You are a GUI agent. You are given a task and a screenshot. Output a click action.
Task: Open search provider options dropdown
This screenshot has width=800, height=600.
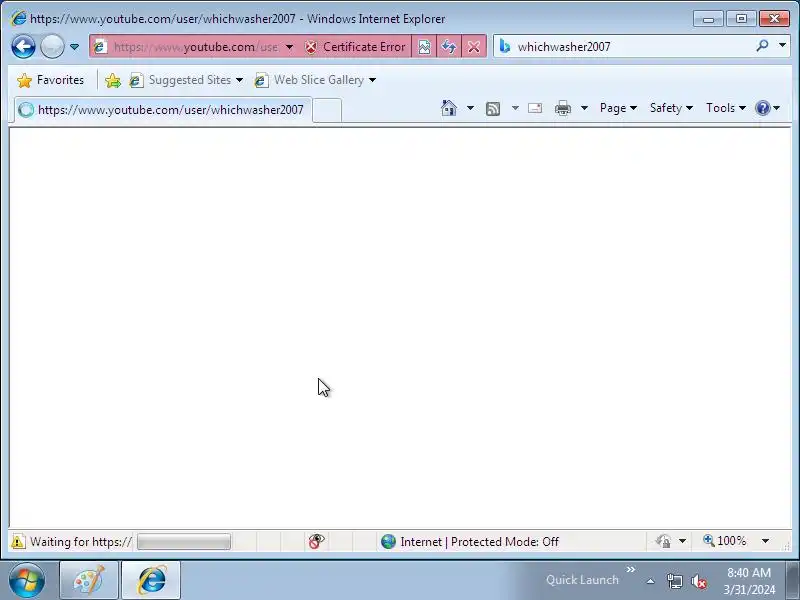782,46
